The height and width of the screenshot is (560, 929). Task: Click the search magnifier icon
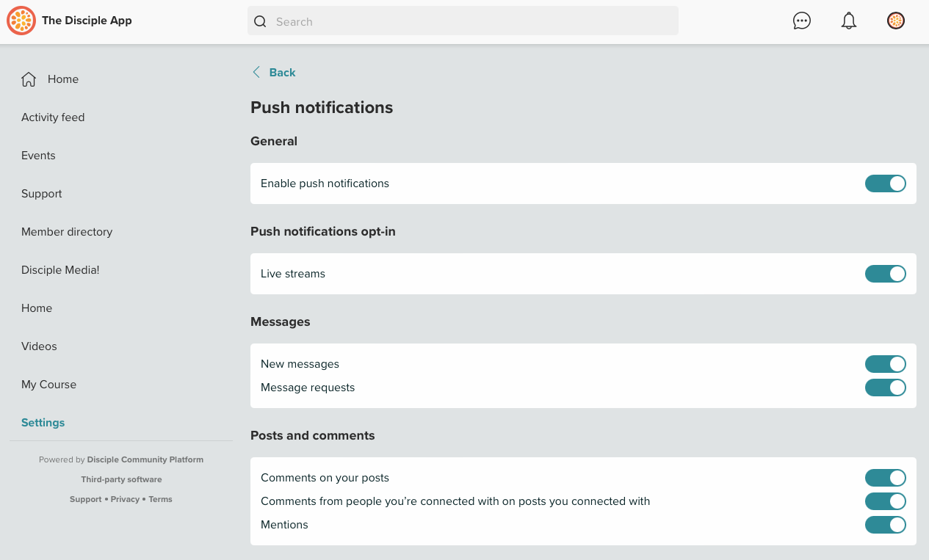pos(260,21)
